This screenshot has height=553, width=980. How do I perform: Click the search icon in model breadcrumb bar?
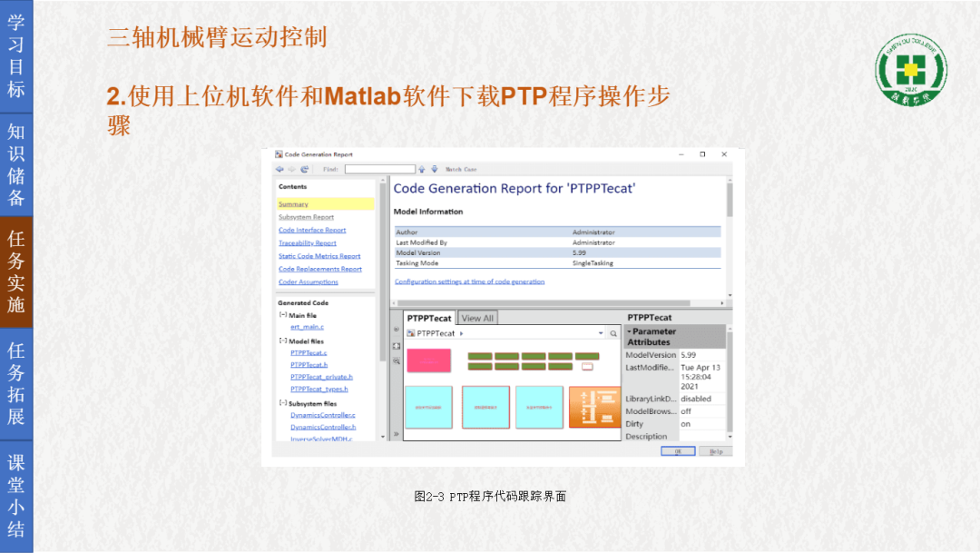[613, 333]
